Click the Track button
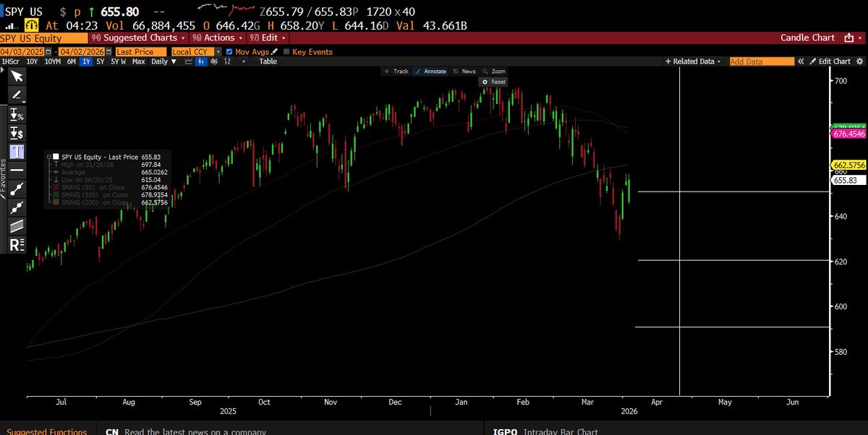The width and height of the screenshot is (868, 435). pos(396,72)
